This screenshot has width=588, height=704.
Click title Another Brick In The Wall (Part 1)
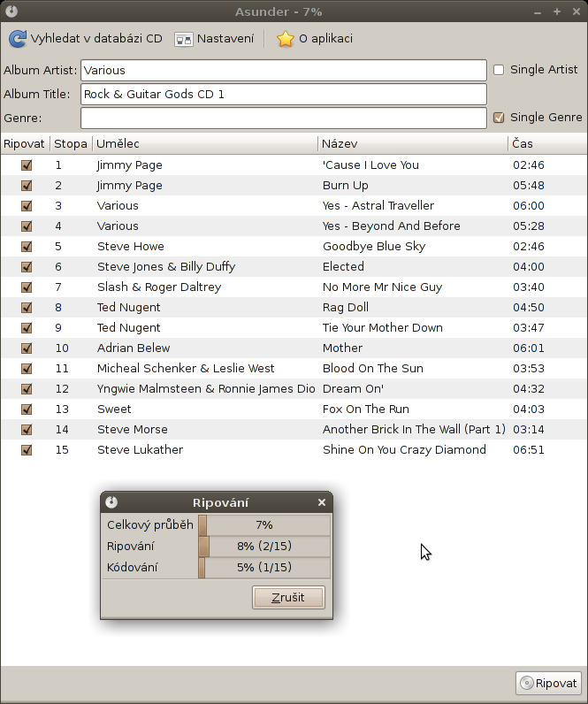coord(414,430)
